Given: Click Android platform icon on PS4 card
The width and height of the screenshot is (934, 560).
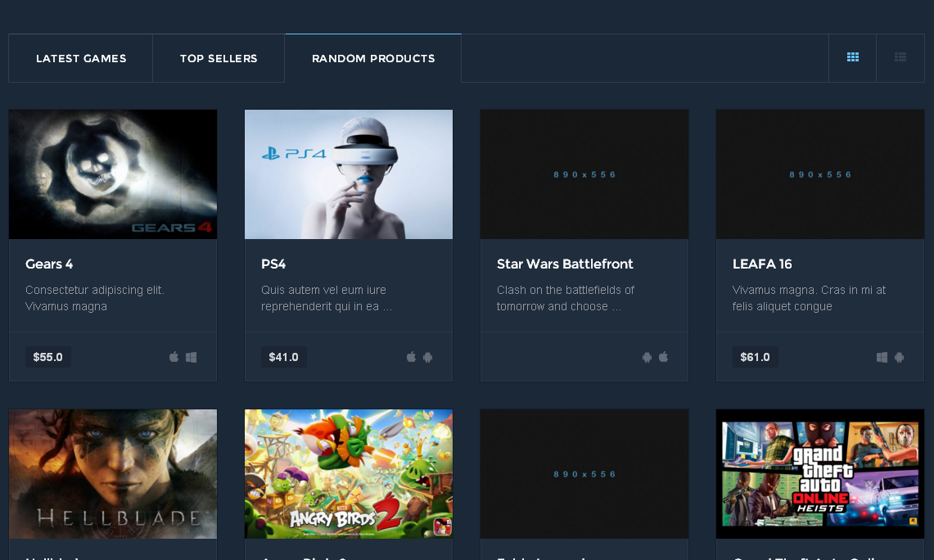Looking at the screenshot, I should tap(427, 357).
